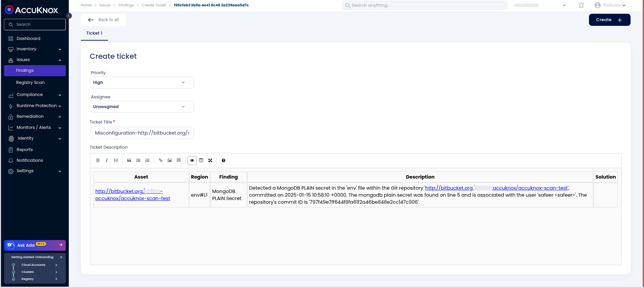Open the Priority dropdown set to High
Viewport: 644px width, 288px height.
(142, 83)
